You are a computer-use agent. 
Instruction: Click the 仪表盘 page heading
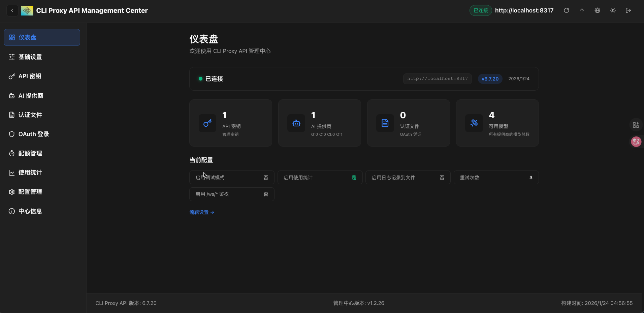pyautogui.click(x=204, y=39)
